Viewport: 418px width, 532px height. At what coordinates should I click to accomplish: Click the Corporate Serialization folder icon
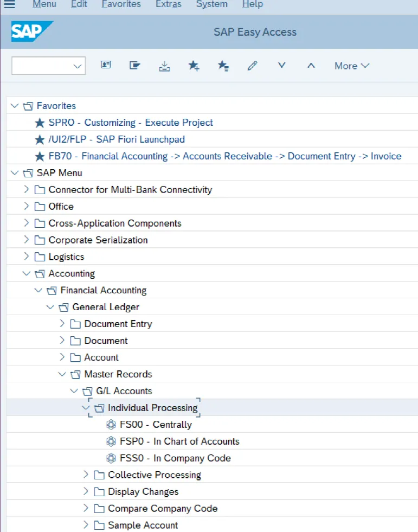pyautogui.click(x=40, y=240)
